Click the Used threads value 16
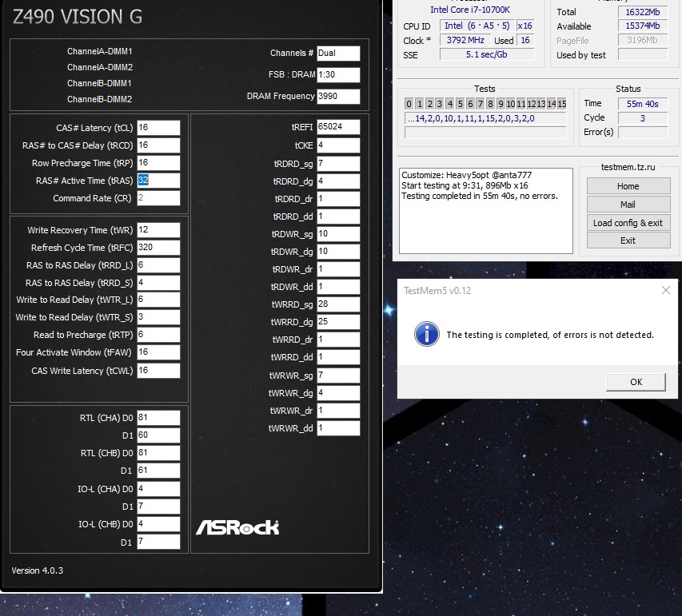This screenshot has width=682, height=616. (x=525, y=40)
